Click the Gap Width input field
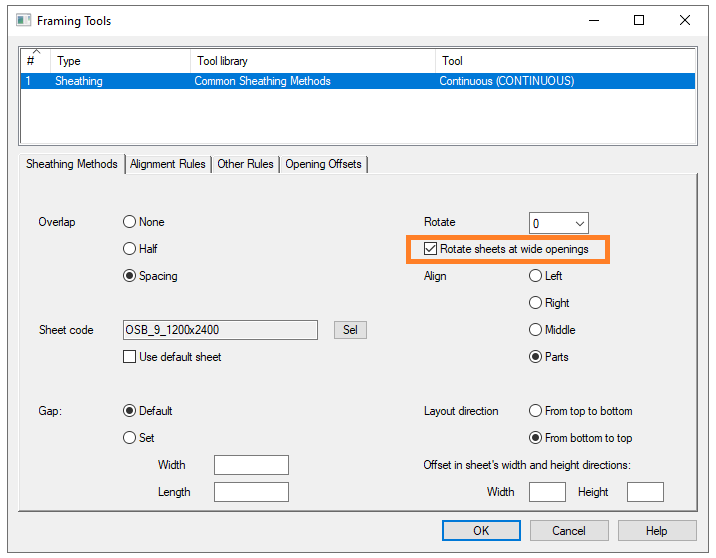Viewport: 716px width, 558px height. 251,465
